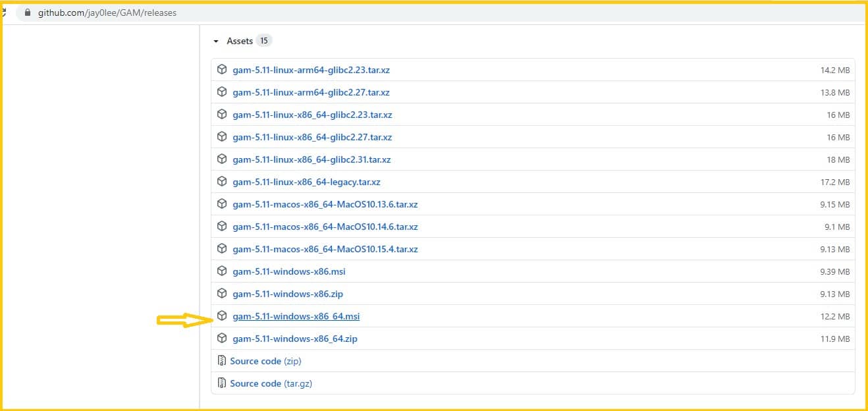The width and height of the screenshot is (868, 411).
Task: Click the Assets heading label
Action: [239, 41]
